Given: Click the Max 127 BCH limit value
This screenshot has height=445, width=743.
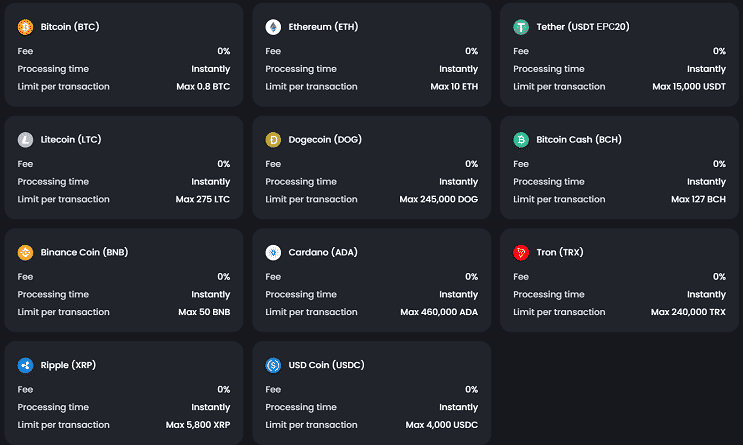Looking at the screenshot, I should [698, 200].
